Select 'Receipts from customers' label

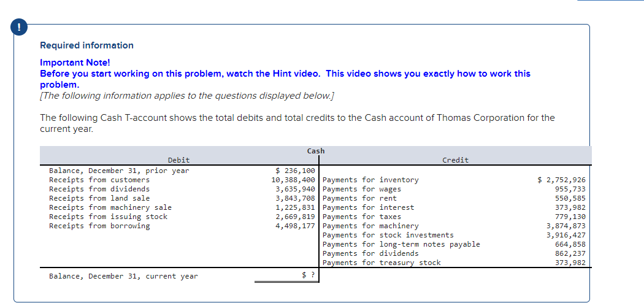pos(99,180)
